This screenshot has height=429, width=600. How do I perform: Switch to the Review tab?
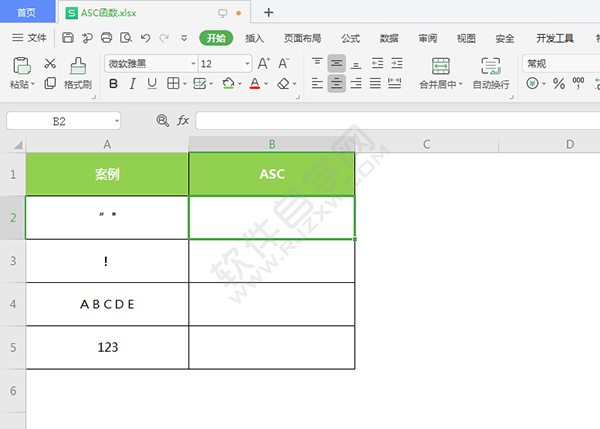[x=428, y=38]
